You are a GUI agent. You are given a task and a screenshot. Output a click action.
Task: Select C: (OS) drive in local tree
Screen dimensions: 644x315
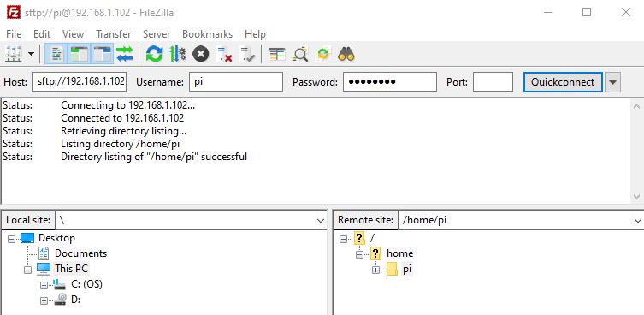(86, 284)
